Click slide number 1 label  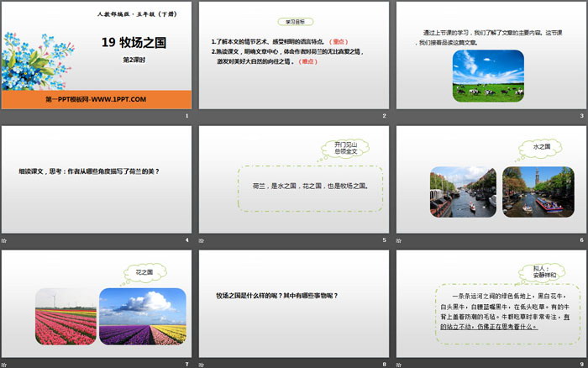pos(187,116)
